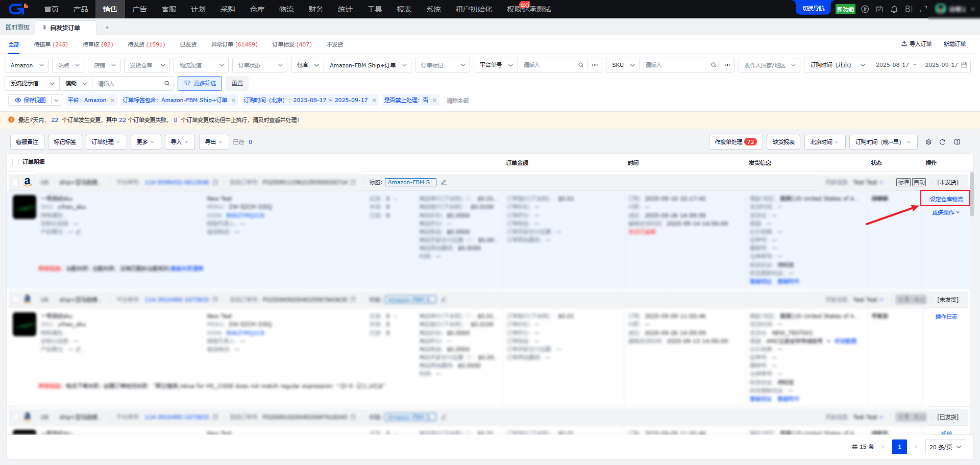Open the date range calendar icon
Screen dimensions: 980x465
(x=964, y=65)
